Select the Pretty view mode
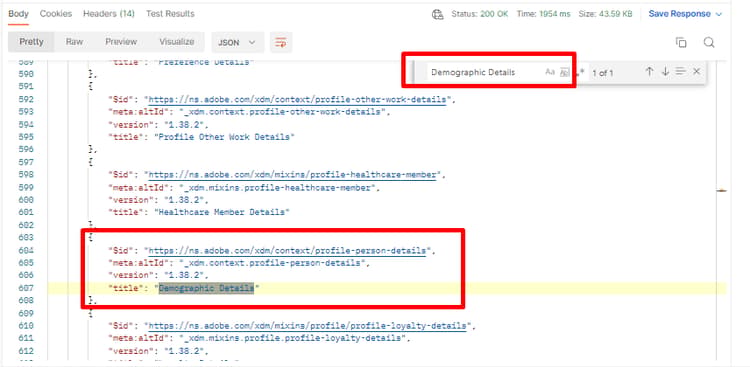The width and height of the screenshot is (750, 367). click(x=31, y=42)
